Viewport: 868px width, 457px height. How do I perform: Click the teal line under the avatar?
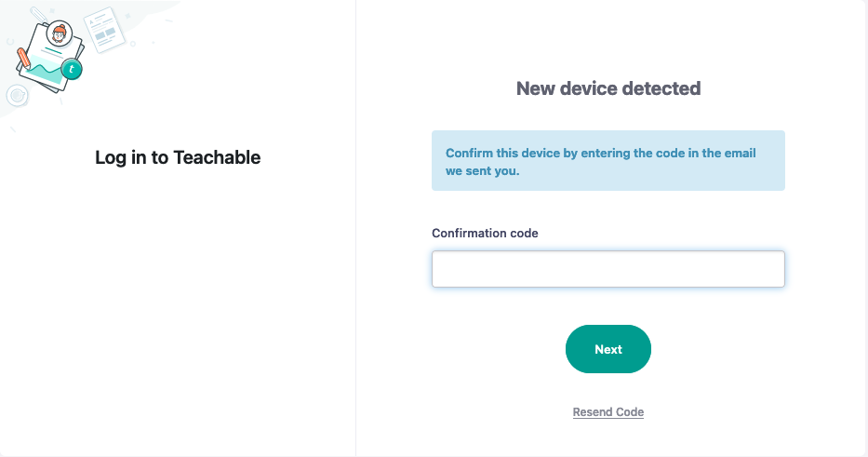pos(53,50)
